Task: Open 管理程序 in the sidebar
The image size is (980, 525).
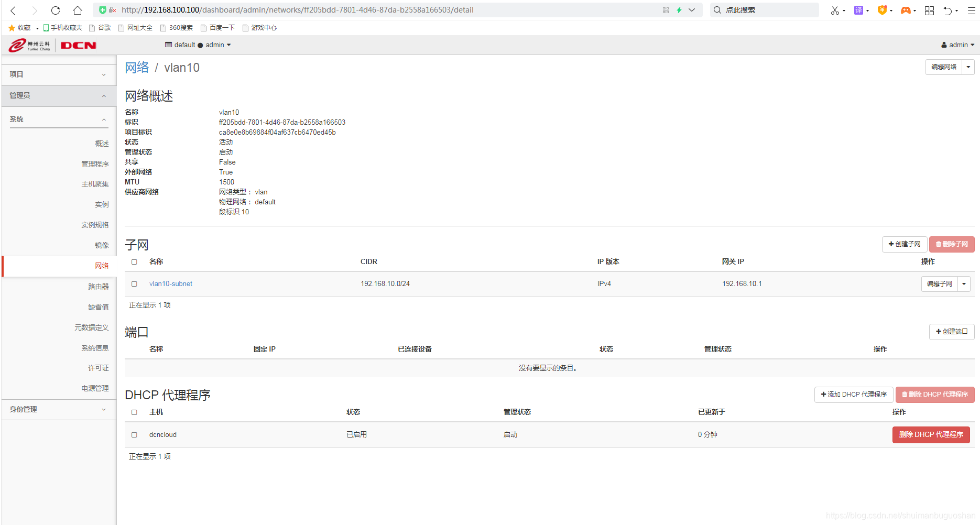Action: click(95, 164)
